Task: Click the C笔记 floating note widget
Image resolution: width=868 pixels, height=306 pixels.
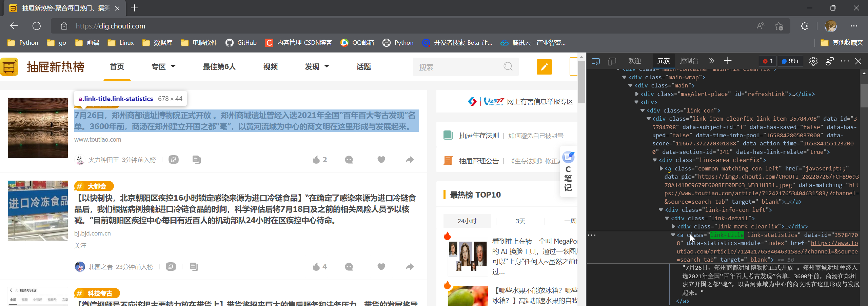Action: coord(568,172)
